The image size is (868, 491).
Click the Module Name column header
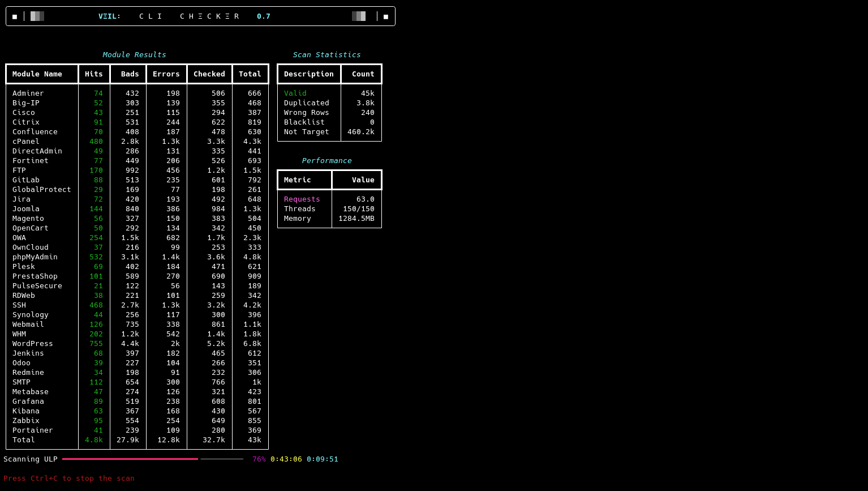37,74
